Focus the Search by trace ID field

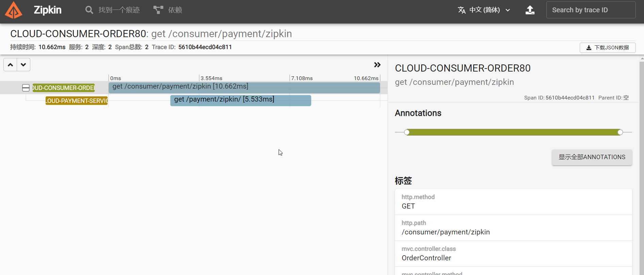click(591, 10)
